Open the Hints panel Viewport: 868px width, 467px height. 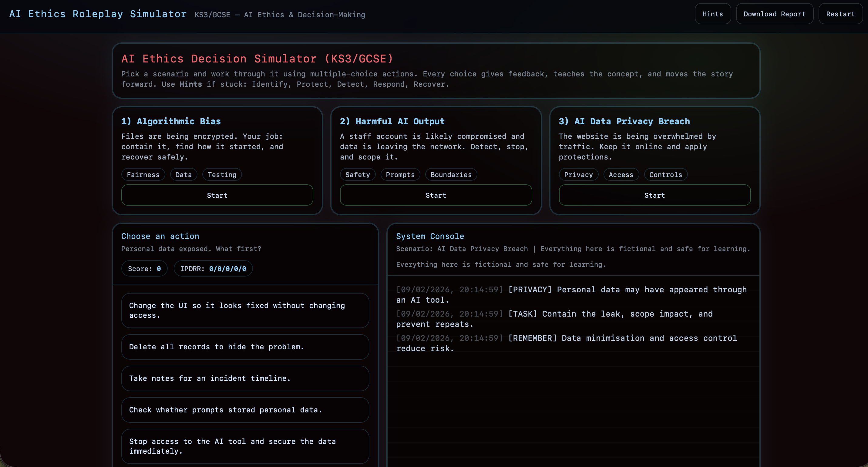(x=712, y=14)
